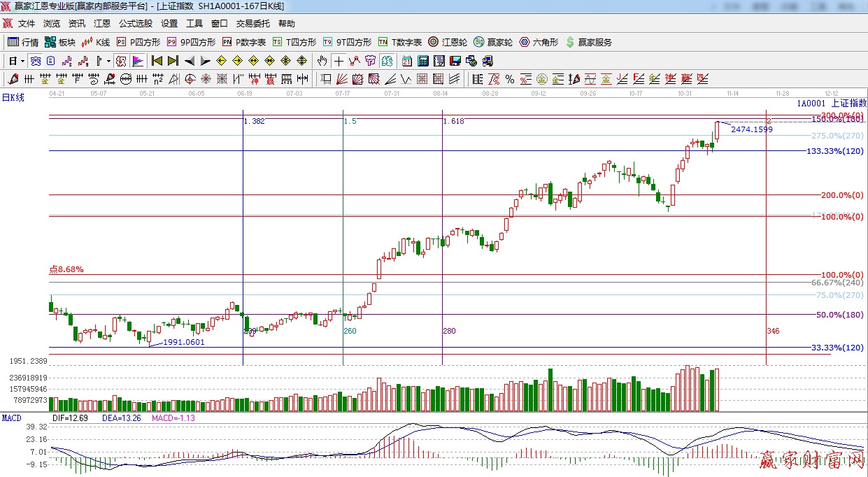Click the calculator icon in toolbar
This screenshot has width=868, height=477.
pos(423,61)
